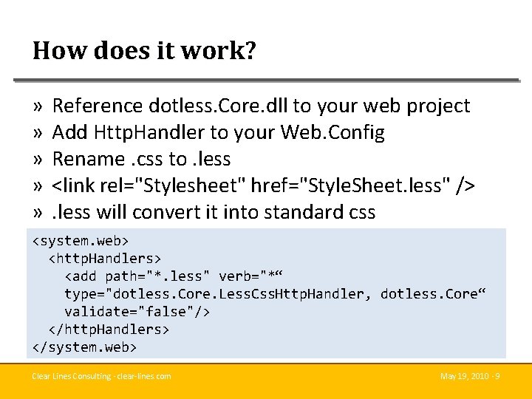
Task: Click the validate="false"/> code line
Action: 137,312
